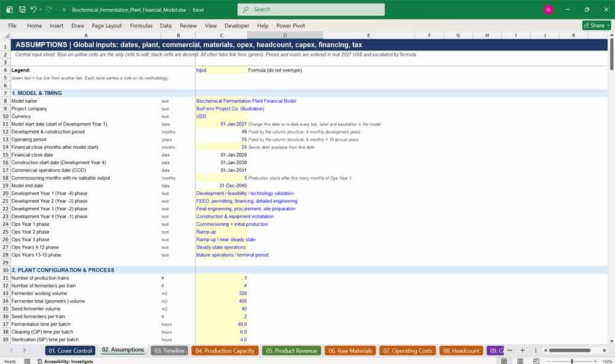Viewport: 615px width, 364px height.
Task: Open the Review ribbon tab
Action: coord(188,25)
